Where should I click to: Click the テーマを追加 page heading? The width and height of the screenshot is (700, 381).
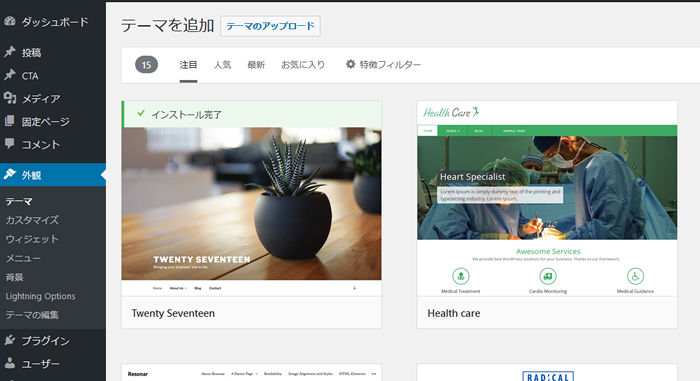pyautogui.click(x=167, y=25)
